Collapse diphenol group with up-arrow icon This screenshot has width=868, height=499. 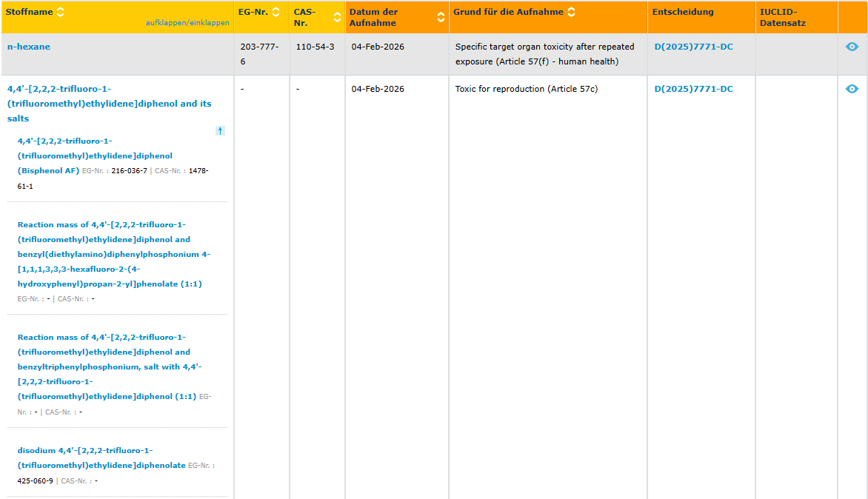point(220,131)
